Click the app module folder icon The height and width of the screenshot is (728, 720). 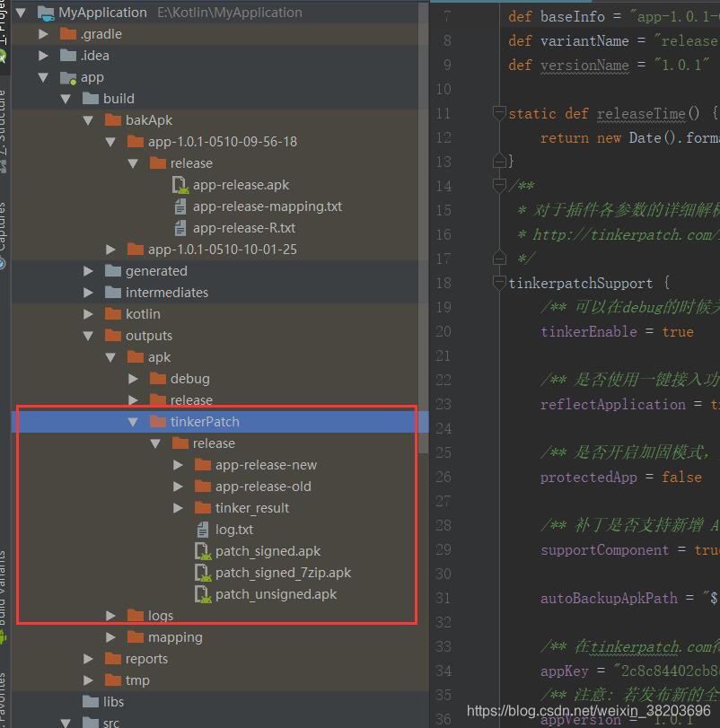67,78
